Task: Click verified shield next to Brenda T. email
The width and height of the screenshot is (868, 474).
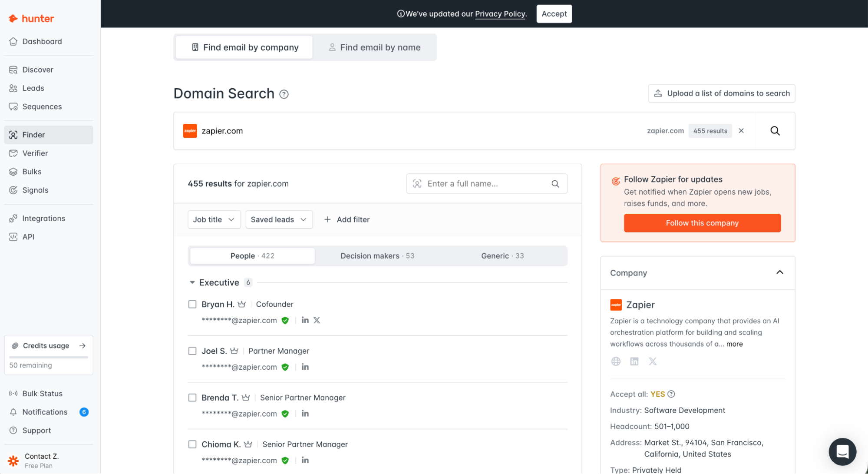Action: coord(285,414)
